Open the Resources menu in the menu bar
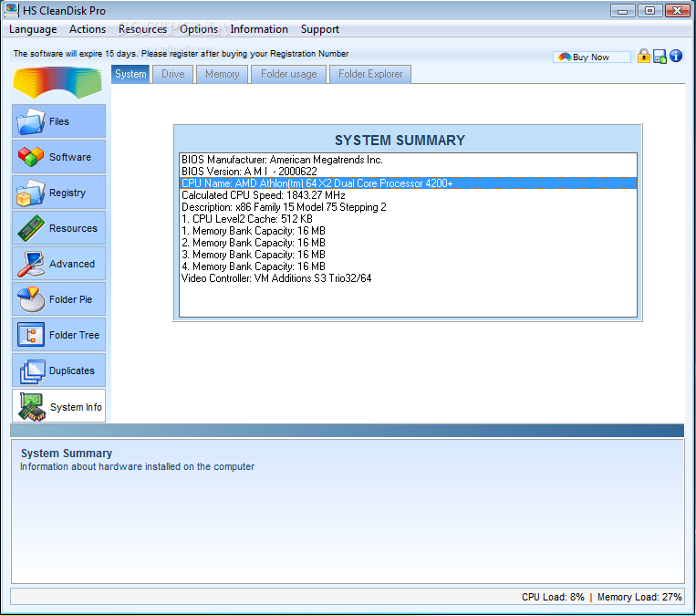The width and height of the screenshot is (696, 616). click(142, 29)
